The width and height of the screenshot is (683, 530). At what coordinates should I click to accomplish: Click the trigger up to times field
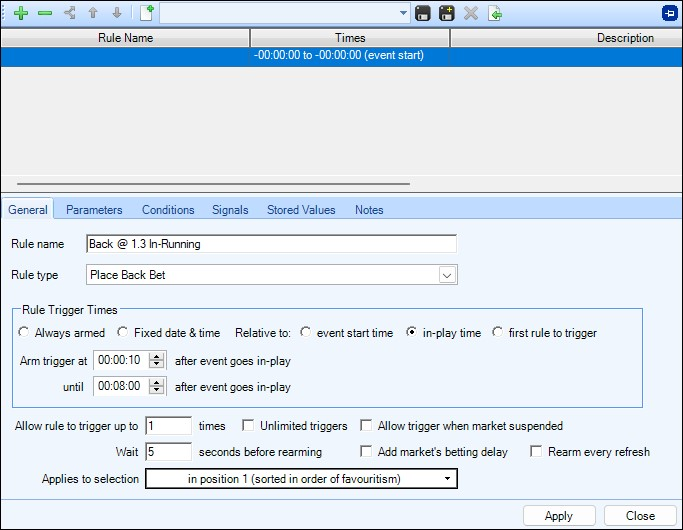click(168, 425)
